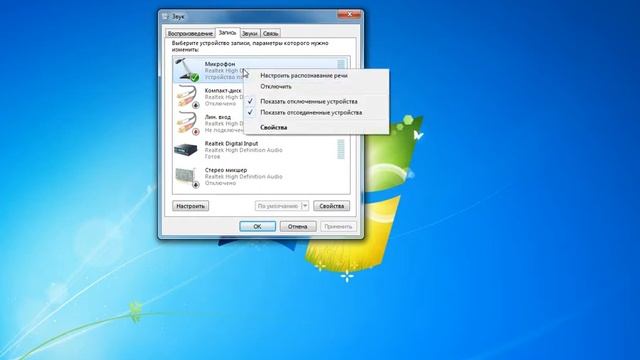Click the speaker icon in Звук title bar

point(166,17)
